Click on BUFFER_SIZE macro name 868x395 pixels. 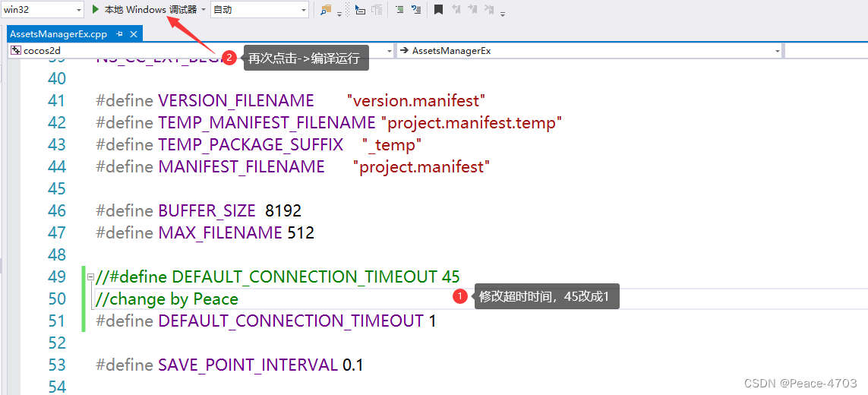tap(207, 211)
